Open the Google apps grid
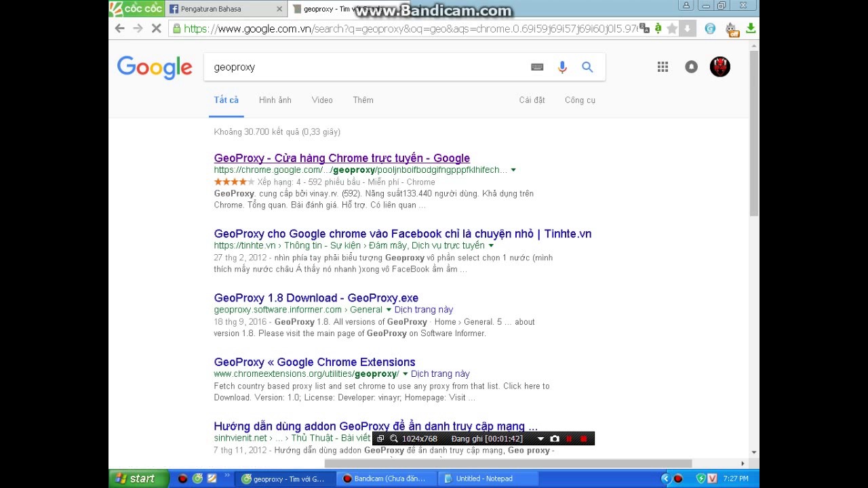868x488 pixels. pyautogui.click(x=663, y=66)
